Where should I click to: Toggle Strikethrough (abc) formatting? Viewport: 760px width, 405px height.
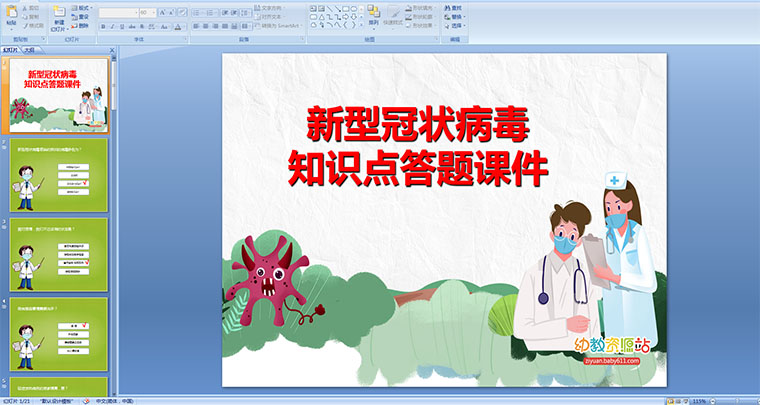tap(132, 27)
